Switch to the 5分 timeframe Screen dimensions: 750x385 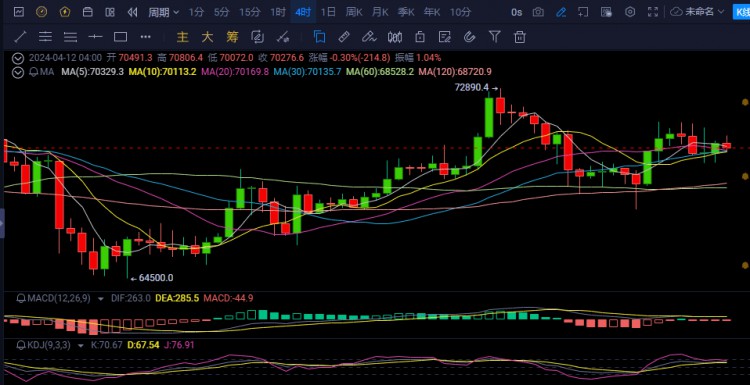(221, 12)
